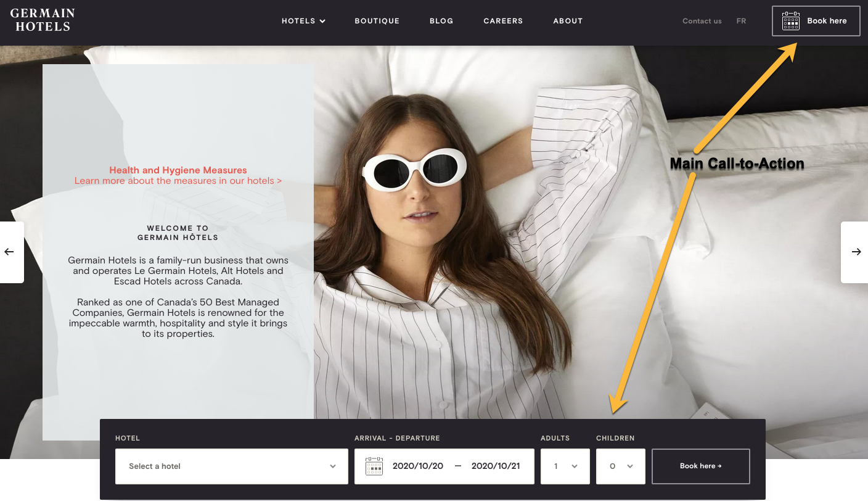
Task: Expand the Children count dropdown
Action: coord(621,466)
